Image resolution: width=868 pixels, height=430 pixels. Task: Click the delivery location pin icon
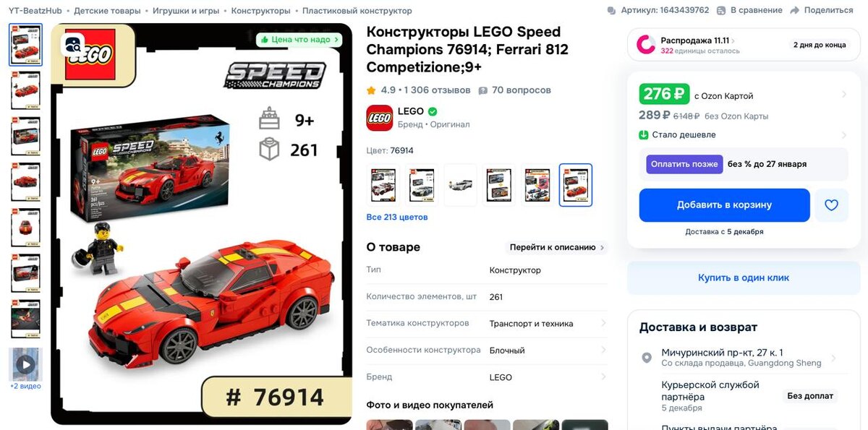pos(647,358)
